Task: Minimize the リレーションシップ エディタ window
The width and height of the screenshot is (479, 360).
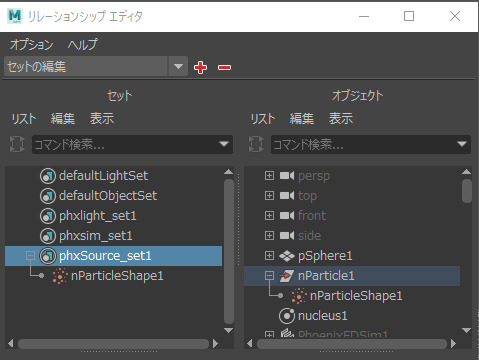Action: 364,16
